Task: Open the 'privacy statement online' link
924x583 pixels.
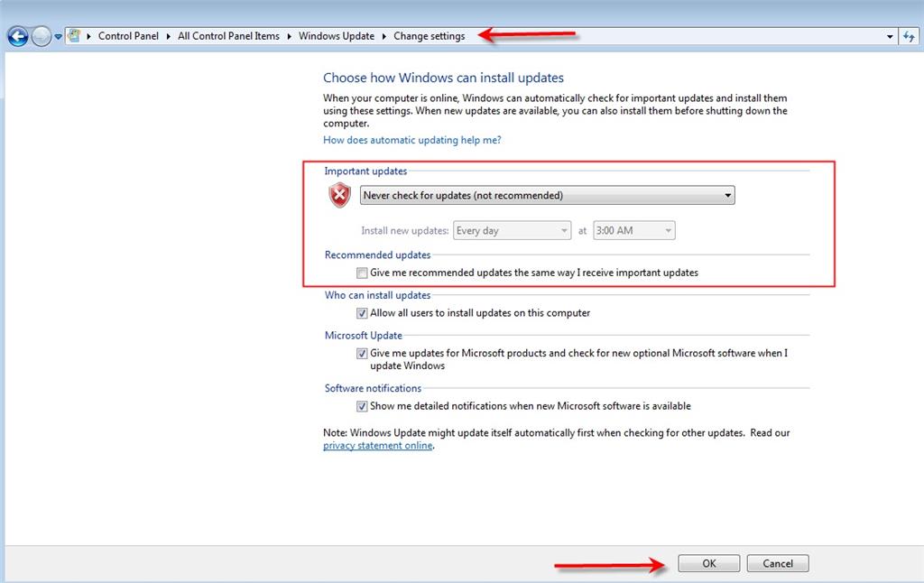Action: point(378,446)
